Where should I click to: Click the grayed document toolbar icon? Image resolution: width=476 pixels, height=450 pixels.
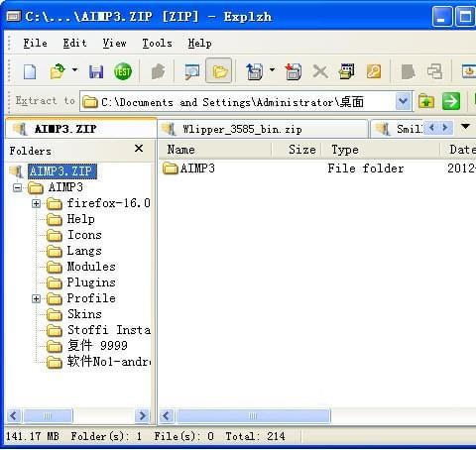click(x=408, y=71)
